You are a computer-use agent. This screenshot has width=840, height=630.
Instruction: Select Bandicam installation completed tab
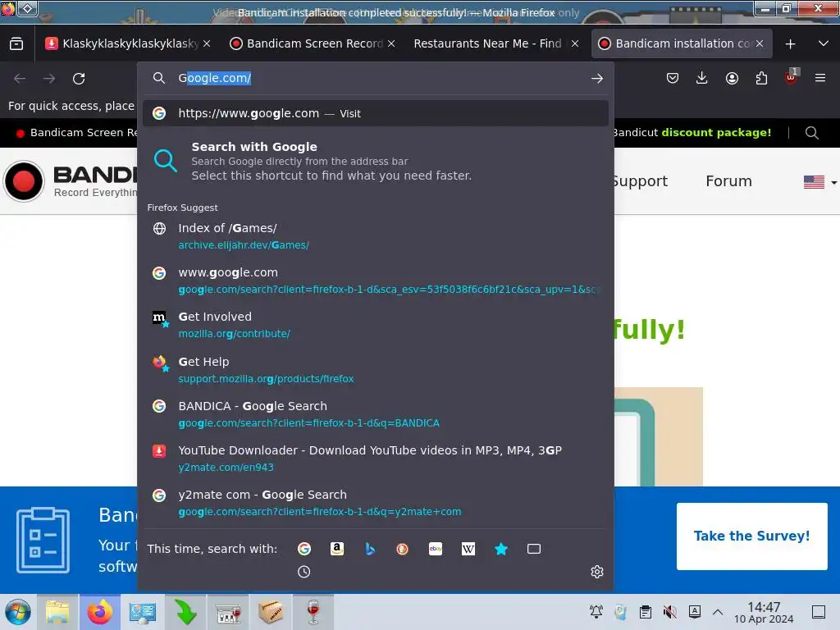682,43
